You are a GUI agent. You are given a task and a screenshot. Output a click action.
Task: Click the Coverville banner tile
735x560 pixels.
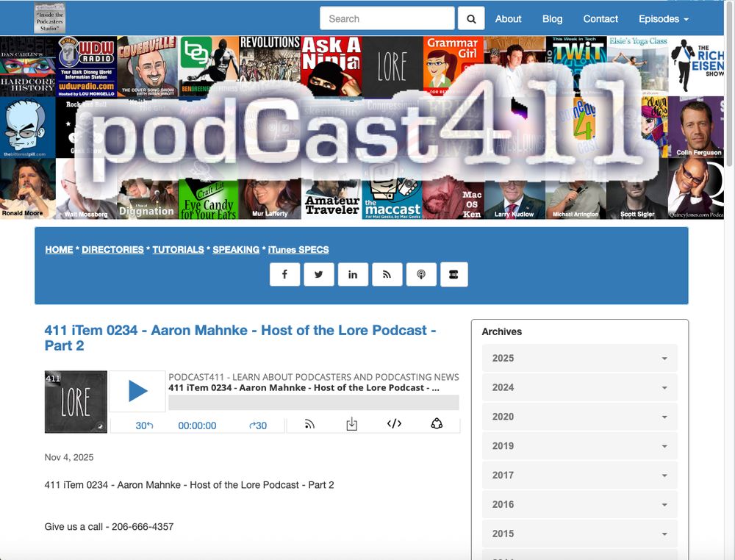point(148,66)
